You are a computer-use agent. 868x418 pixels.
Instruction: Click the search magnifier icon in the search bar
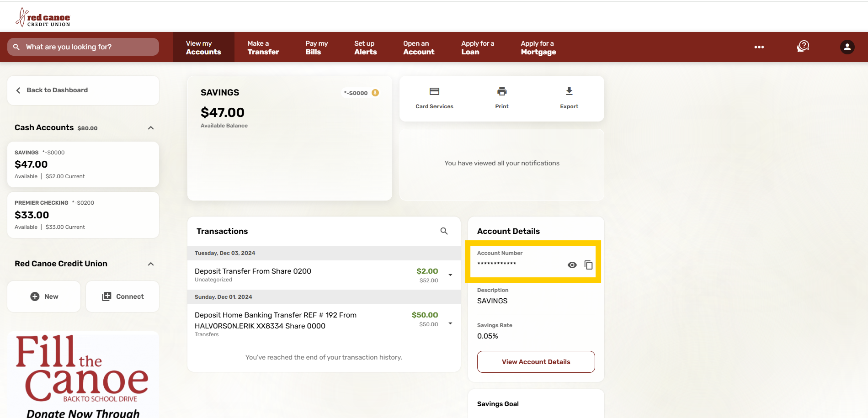(16, 47)
